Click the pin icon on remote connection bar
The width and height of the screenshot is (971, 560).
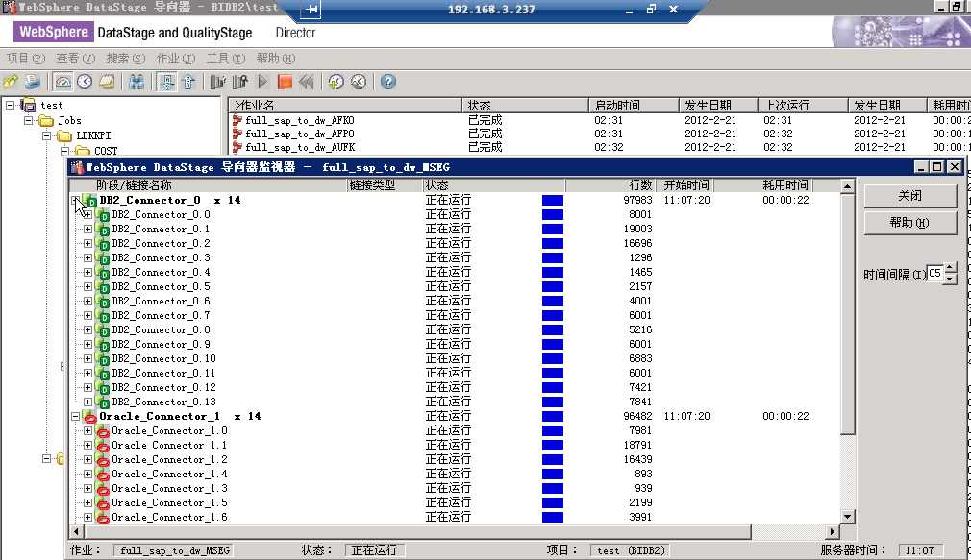tap(311, 10)
